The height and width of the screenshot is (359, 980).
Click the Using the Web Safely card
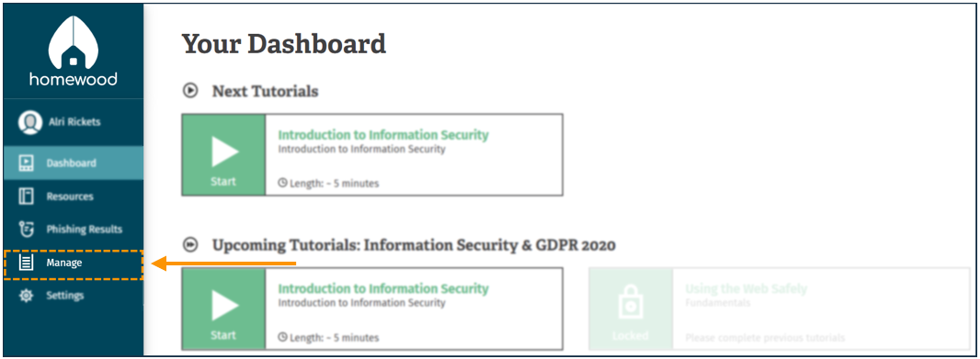click(780, 309)
